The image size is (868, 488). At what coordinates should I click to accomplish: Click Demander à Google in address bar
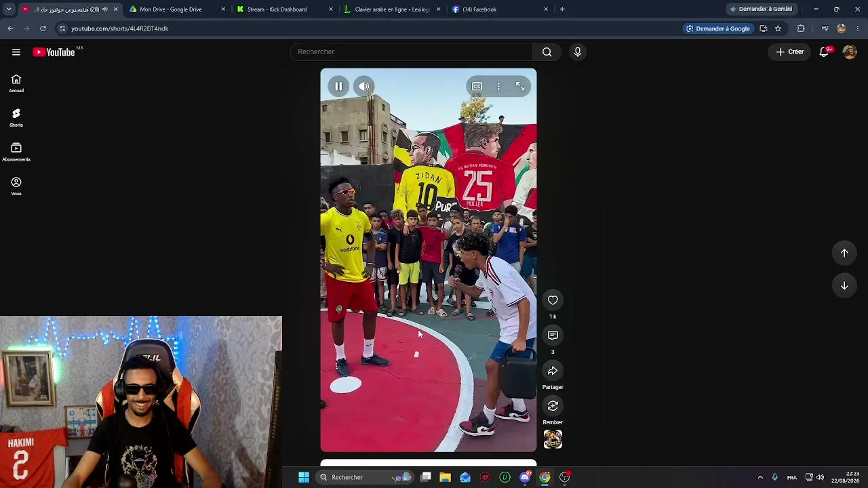click(717, 28)
